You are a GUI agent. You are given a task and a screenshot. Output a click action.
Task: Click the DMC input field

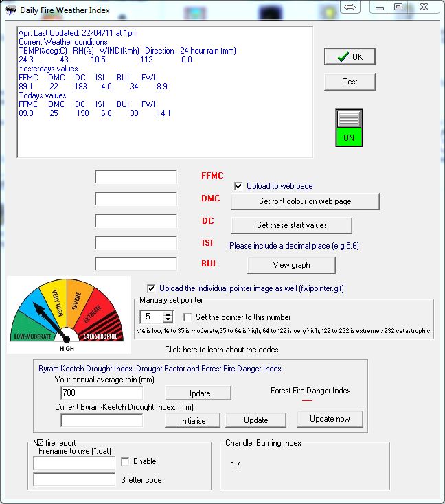[x=136, y=198]
